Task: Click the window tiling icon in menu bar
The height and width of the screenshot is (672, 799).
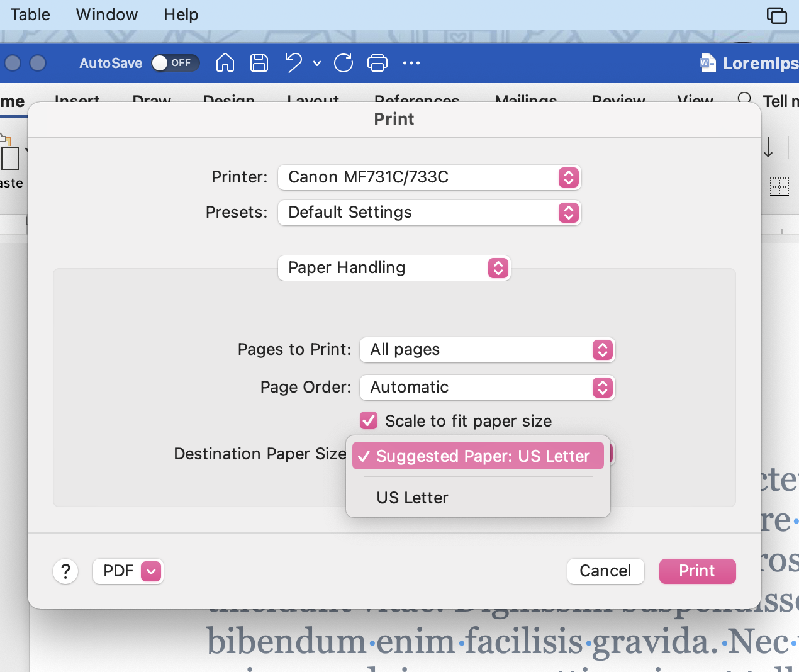Action: coord(776,15)
